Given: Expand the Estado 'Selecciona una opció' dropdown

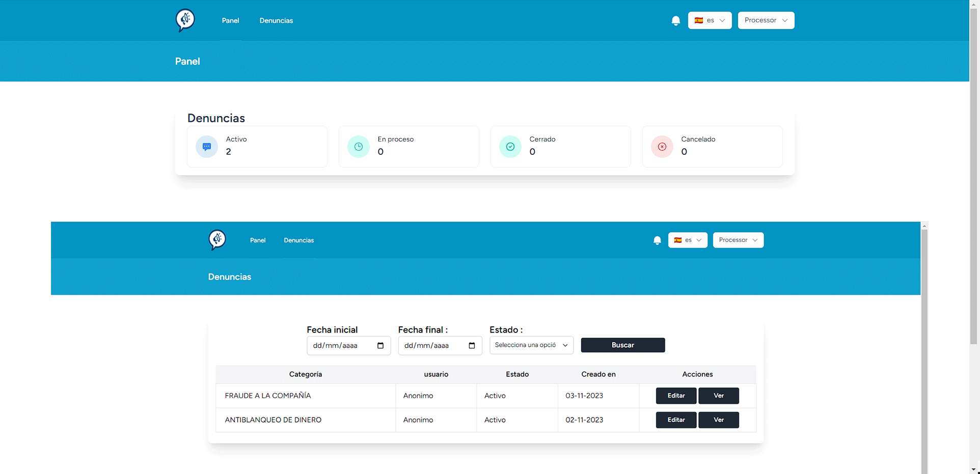Looking at the screenshot, I should (531, 345).
